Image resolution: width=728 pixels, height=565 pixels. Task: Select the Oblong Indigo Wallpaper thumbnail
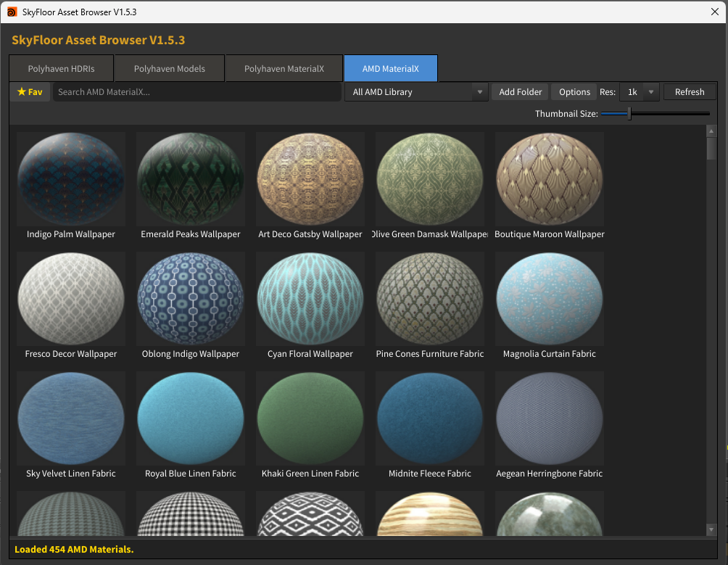pyautogui.click(x=191, y=299)
